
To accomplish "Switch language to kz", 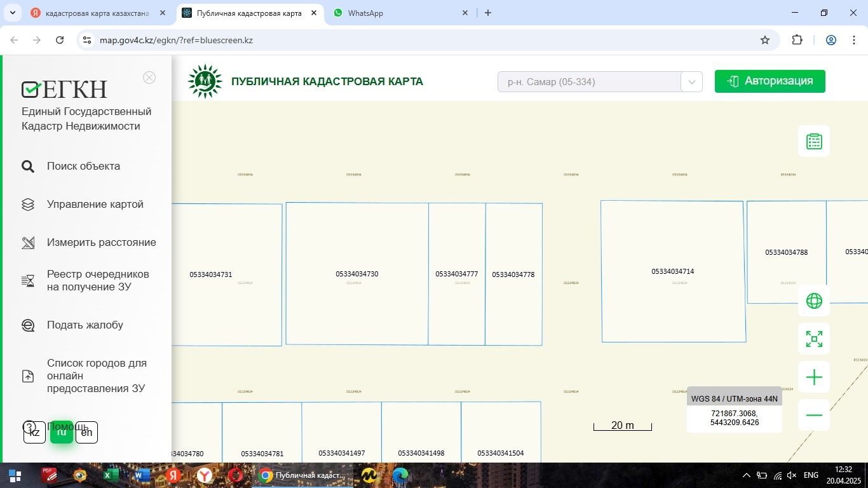I will click(34, 432).
